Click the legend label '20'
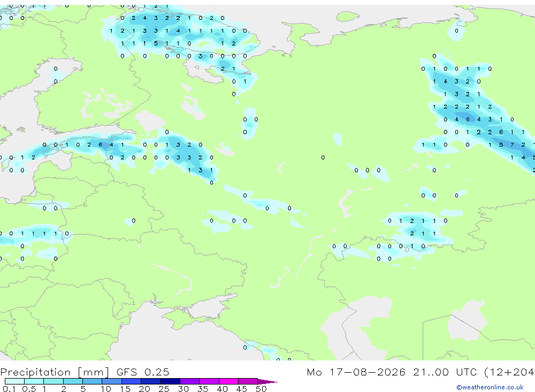535x392 pixels. [x=144, y=389]
